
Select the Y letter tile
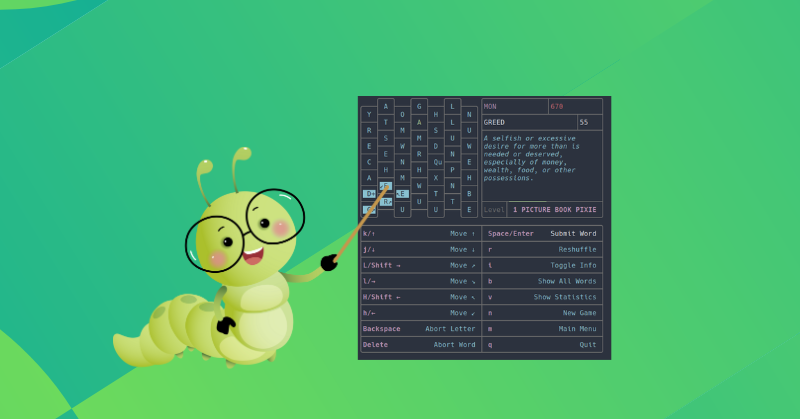pyautogui.click(x=369, y=114)
